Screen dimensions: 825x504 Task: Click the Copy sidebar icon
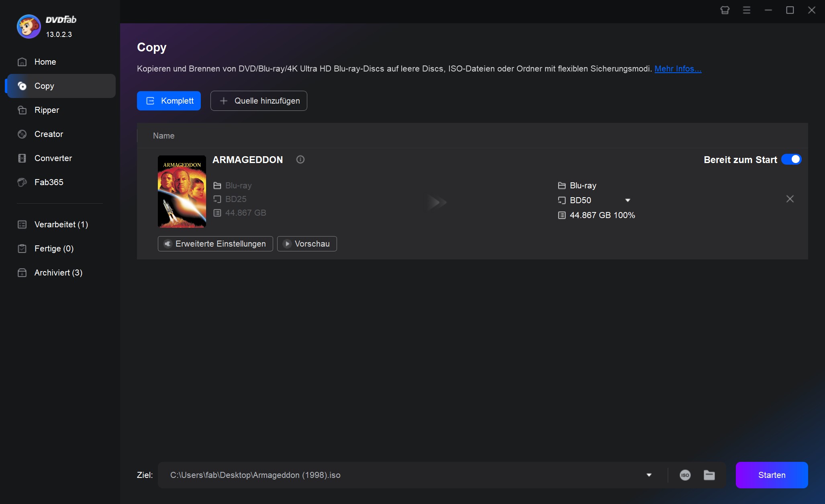point(22,86)
